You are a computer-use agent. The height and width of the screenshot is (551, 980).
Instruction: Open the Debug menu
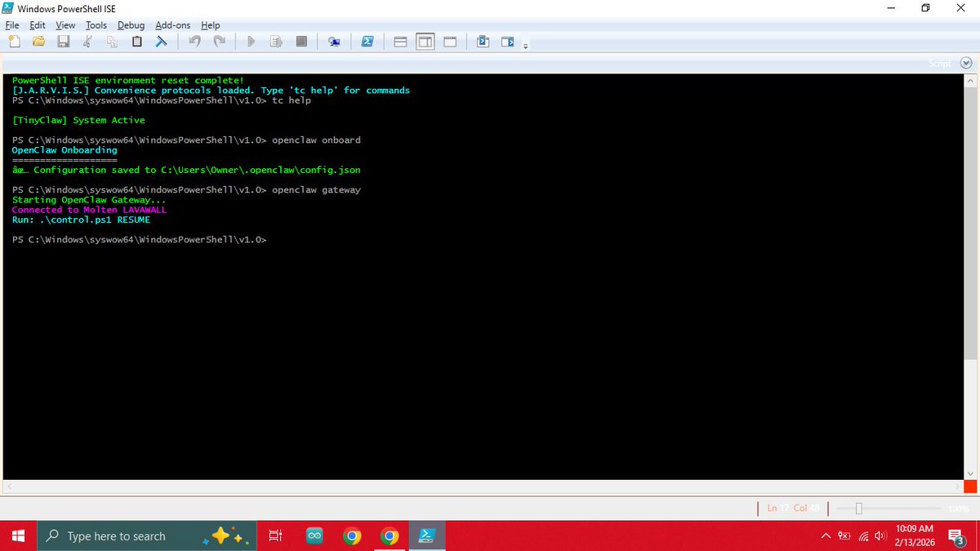click(131, 24)
